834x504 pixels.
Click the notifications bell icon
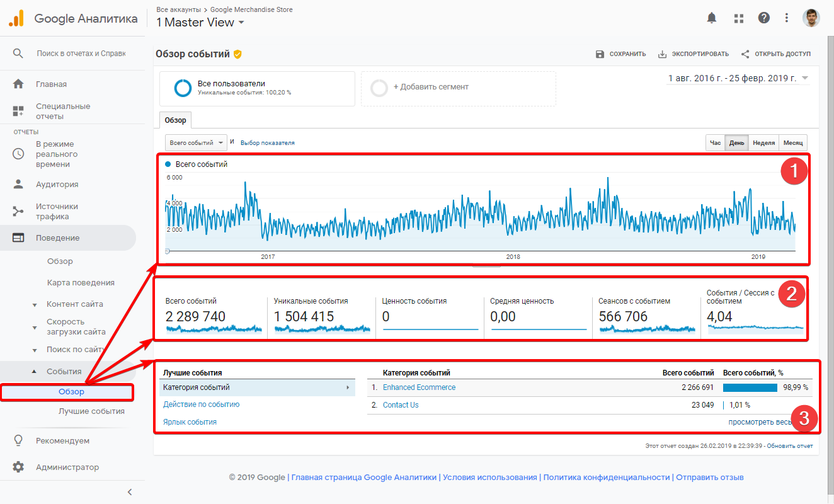pos(712,18)
